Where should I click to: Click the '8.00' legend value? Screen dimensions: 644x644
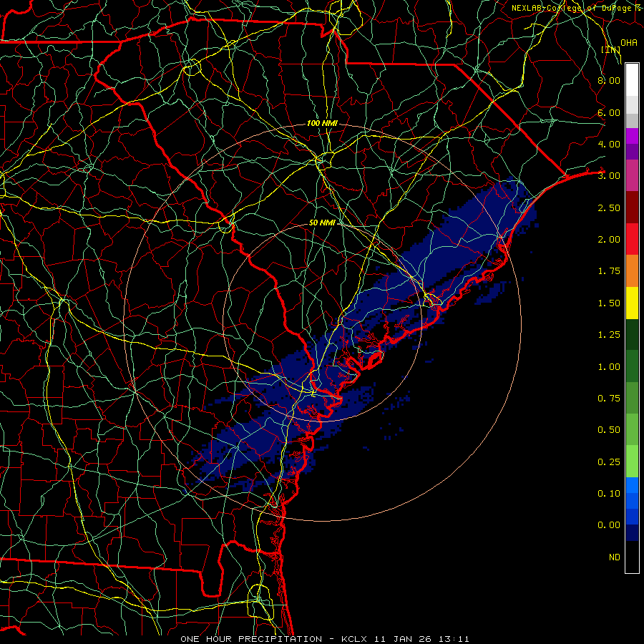[x=609, y=80]
